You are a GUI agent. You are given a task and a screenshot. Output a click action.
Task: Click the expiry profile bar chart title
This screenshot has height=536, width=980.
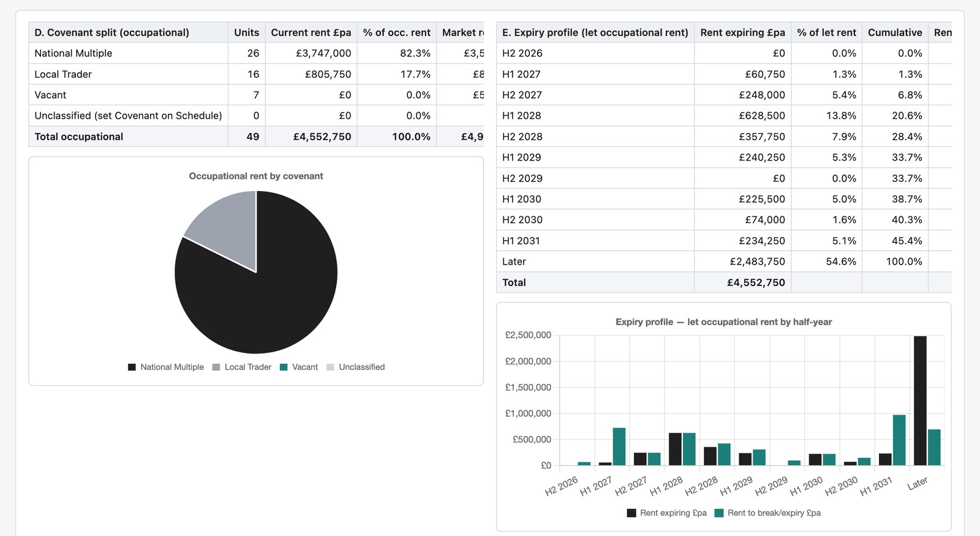(724, 322)
